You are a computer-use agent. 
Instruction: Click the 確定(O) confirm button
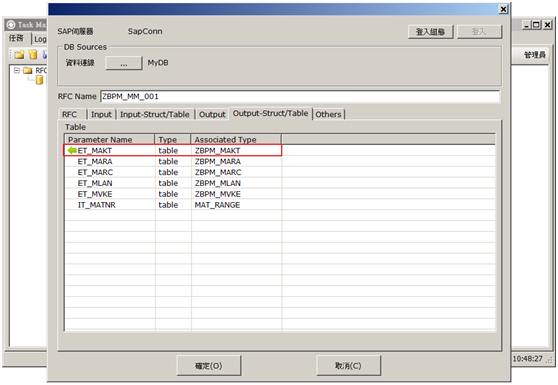[209, 365]
